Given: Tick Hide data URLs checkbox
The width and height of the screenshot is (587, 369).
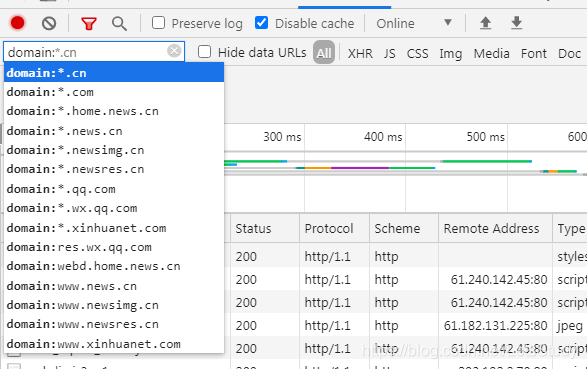Looking at the screenshot, I should [x=204, y=52].
